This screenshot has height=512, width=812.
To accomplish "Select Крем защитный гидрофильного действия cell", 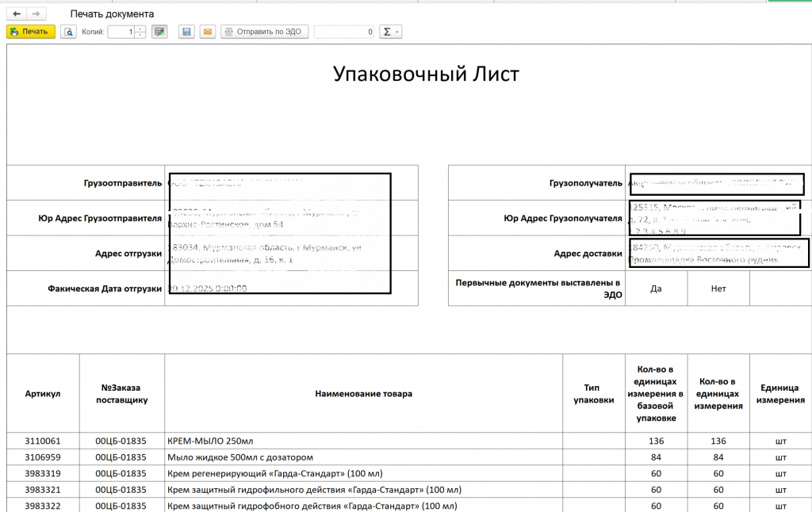I will [363, 489].
